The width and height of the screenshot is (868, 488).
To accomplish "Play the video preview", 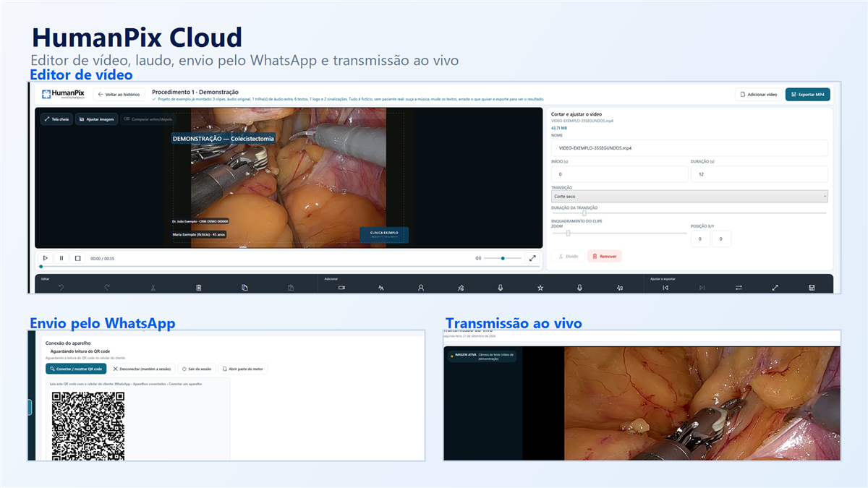I will 45,258.
